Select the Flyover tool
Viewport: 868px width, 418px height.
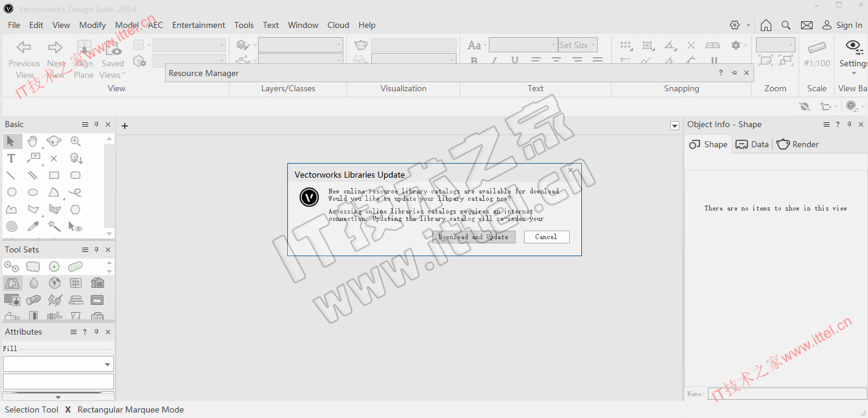click(54, 141)
